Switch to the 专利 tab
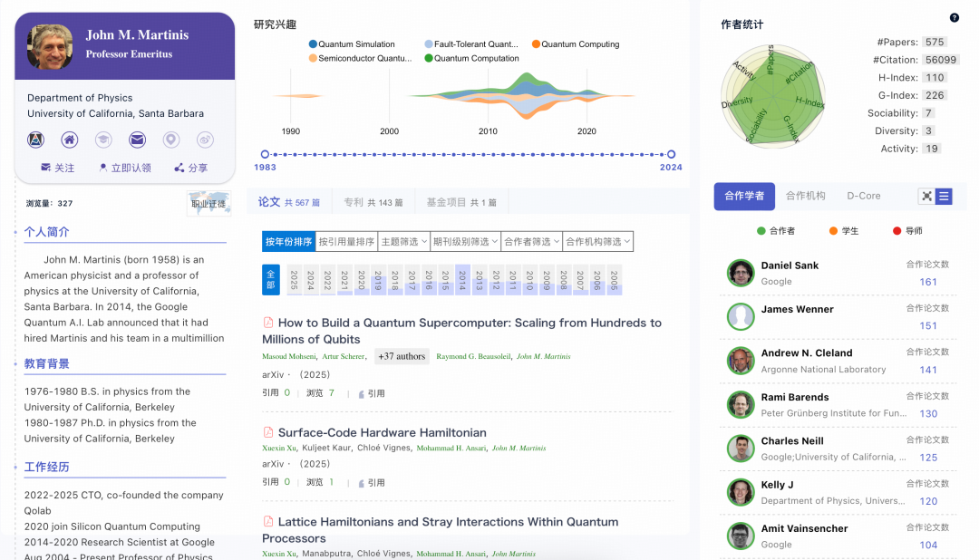This screenshot has width=979, height=560. point(375,200)
